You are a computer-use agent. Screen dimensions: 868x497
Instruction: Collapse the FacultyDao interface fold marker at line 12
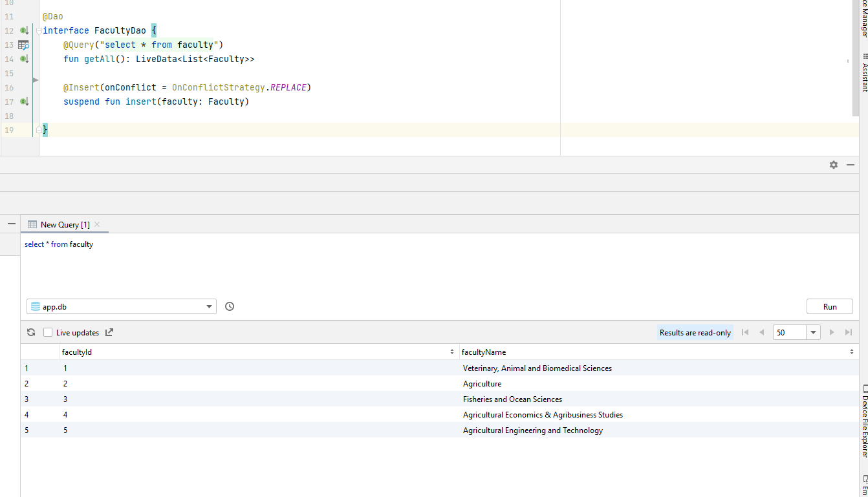click(39, 30)
